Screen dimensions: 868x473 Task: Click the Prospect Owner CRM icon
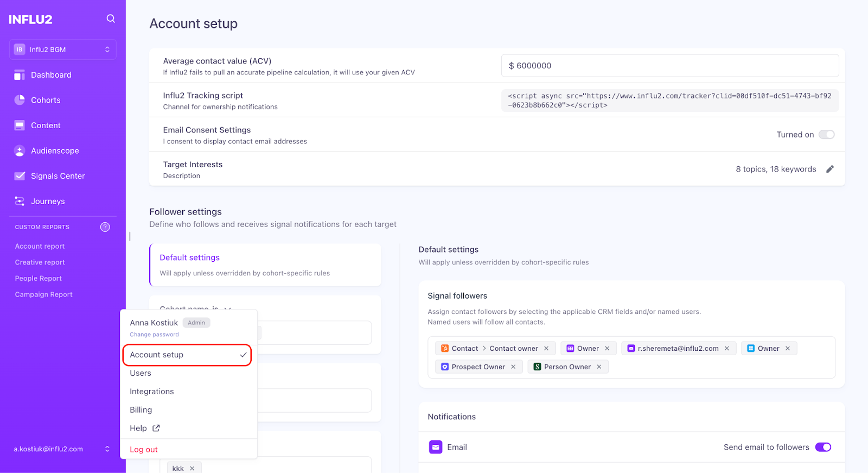pos(445,367)
